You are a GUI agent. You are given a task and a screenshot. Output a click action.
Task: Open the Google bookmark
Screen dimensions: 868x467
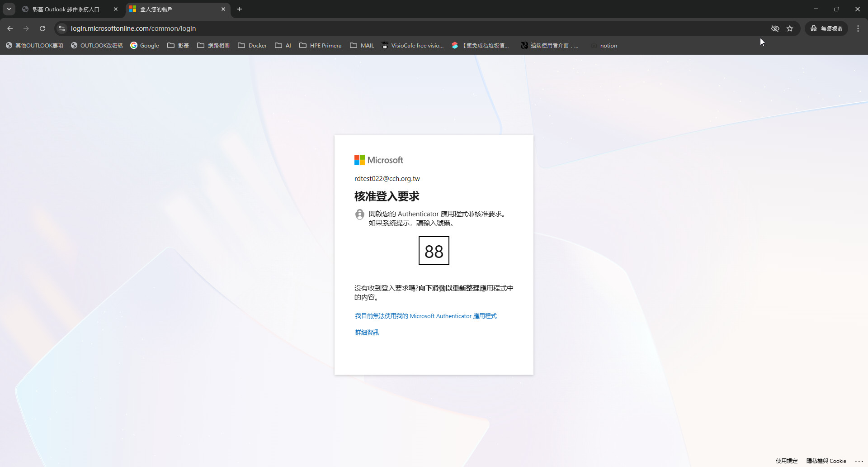(145, 46)
